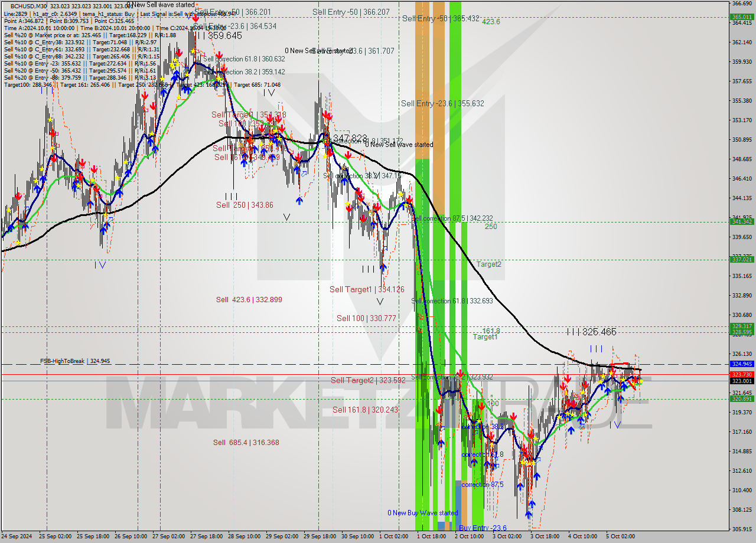Click the '347.823' wave price label
Screen dimensions: 756x543
pos(350,138)
